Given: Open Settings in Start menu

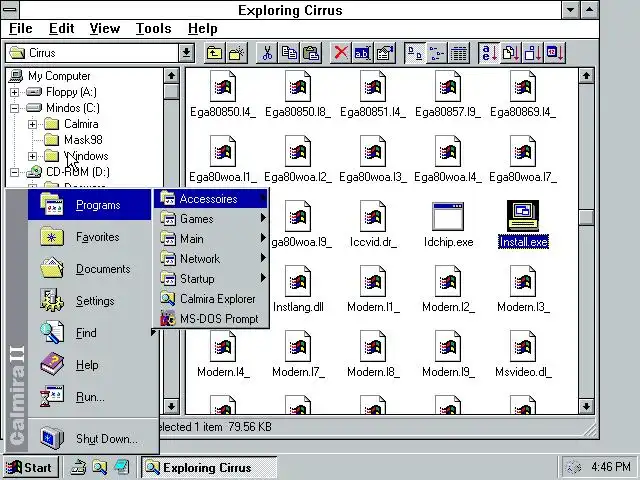Looking at the screenshot, I should tap(93, 301).
